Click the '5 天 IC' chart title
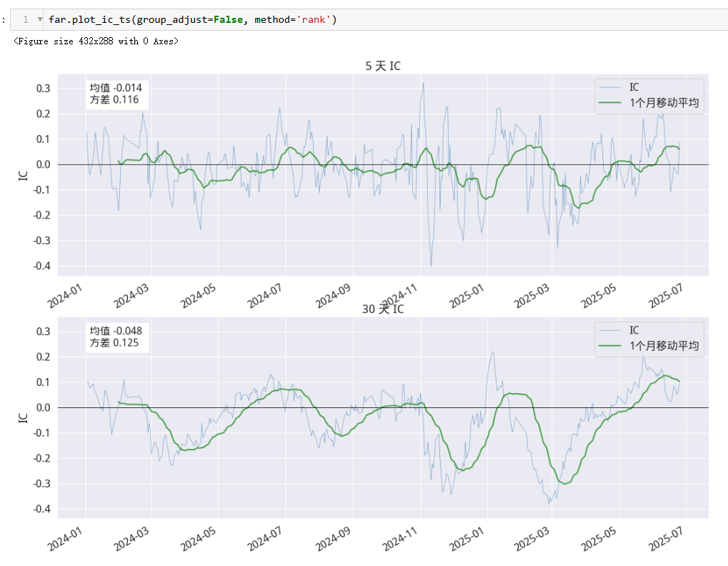 tap(382, 66)
